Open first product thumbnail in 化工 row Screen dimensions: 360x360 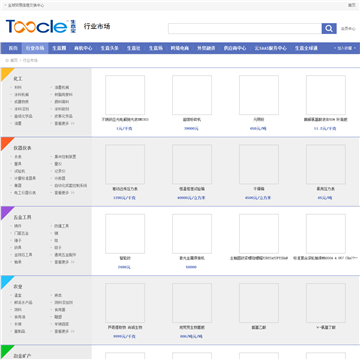125,95
